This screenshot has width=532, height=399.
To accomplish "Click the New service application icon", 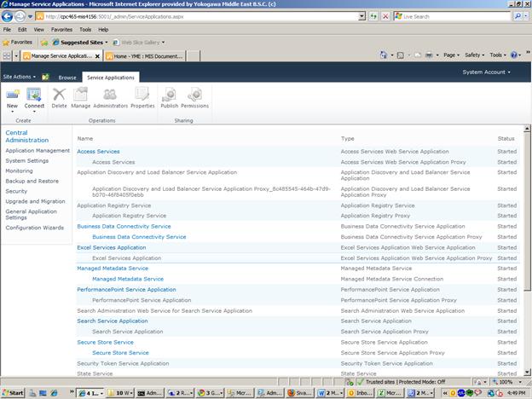I will 13,95.
